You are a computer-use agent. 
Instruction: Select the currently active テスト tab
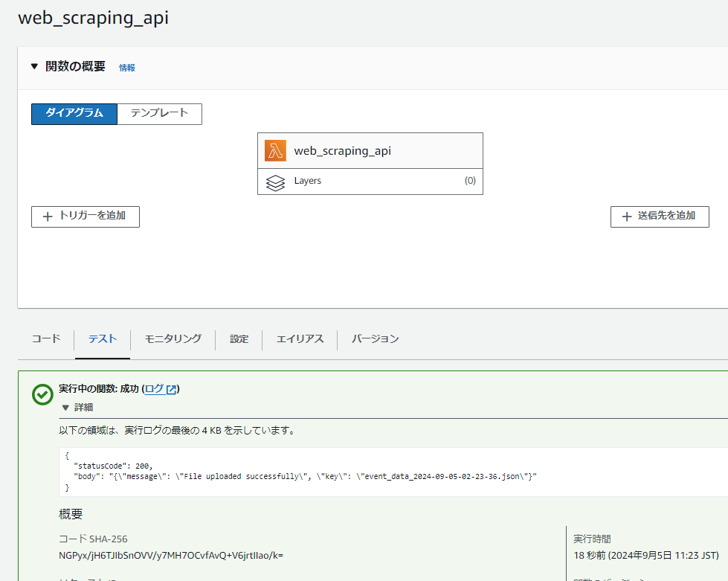[102, 338]
